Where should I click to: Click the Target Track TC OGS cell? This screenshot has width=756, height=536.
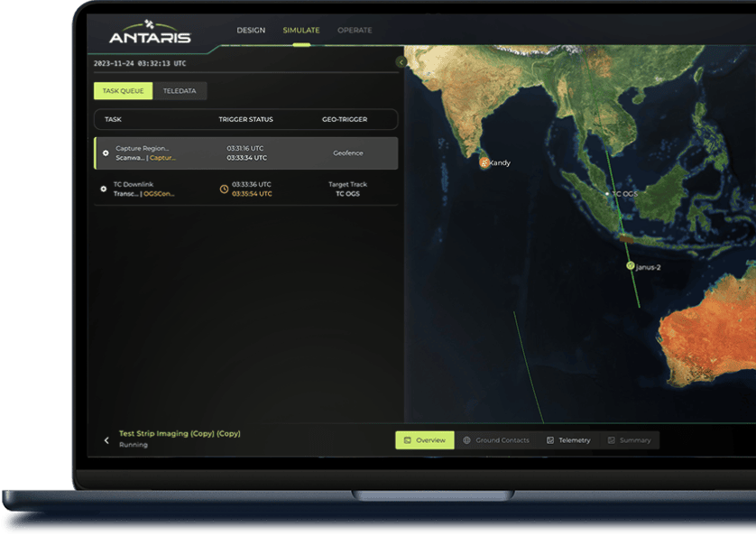pos(347,189)
